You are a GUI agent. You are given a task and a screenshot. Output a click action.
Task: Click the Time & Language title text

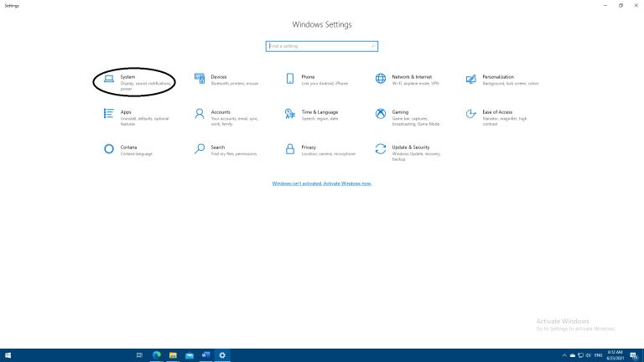point(320,112)
